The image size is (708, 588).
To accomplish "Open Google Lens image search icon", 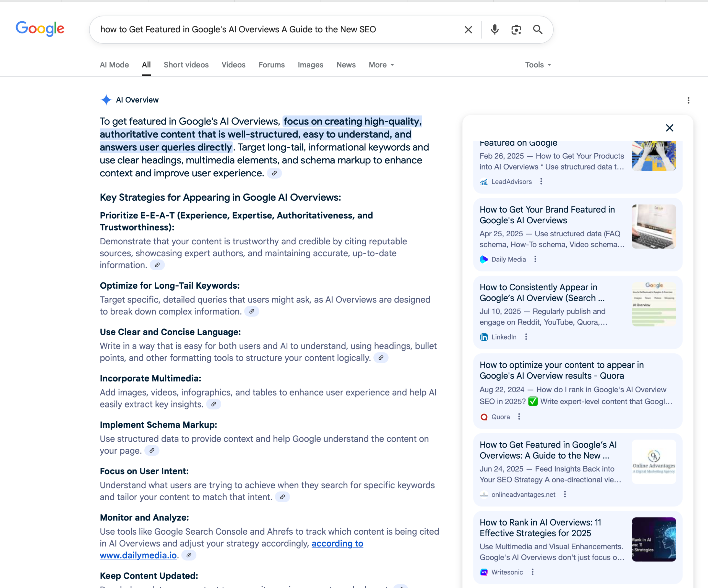I will coord(516,30).
